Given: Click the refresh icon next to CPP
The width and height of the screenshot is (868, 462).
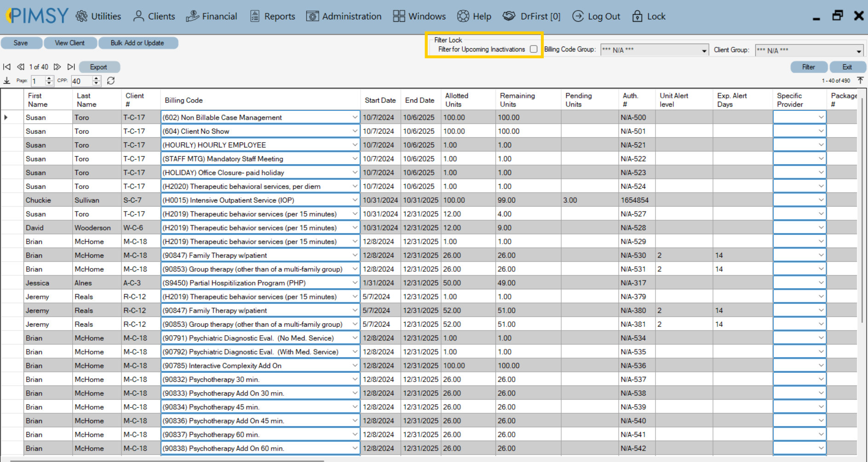Looking at the screenshot, I should point(110,81).
